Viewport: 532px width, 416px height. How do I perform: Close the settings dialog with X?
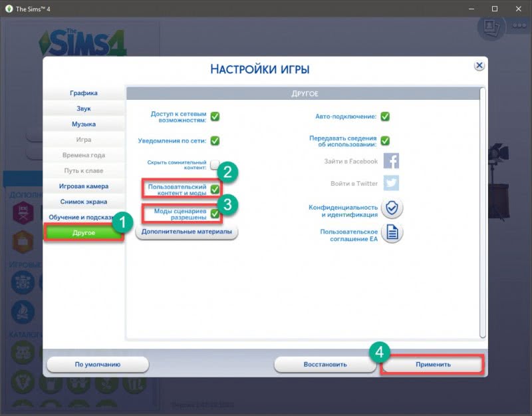[x=479, y=65]
